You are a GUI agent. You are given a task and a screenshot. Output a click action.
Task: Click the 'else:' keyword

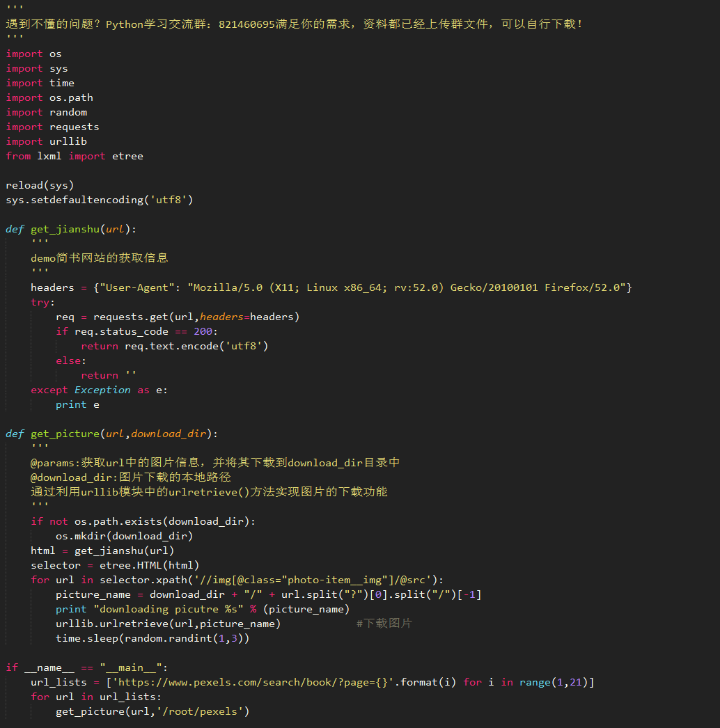coord(71,361)
